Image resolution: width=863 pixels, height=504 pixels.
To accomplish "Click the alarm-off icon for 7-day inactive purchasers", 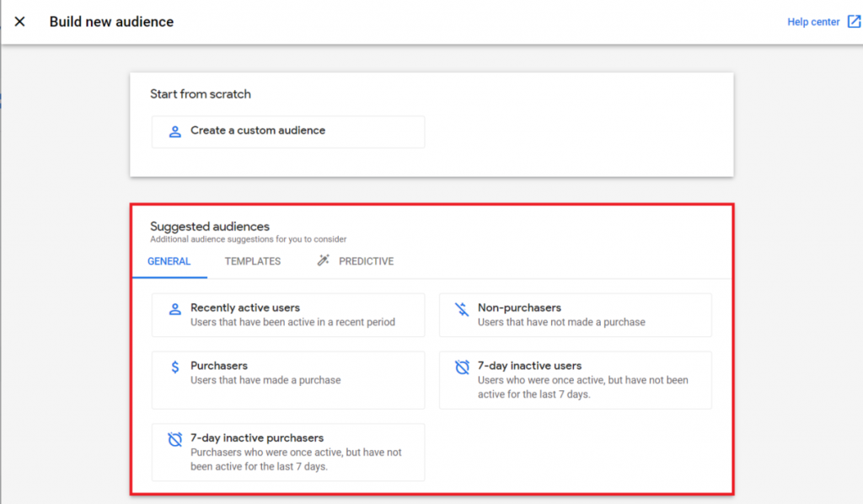I will pyautogui.click(x=175, y=439).
